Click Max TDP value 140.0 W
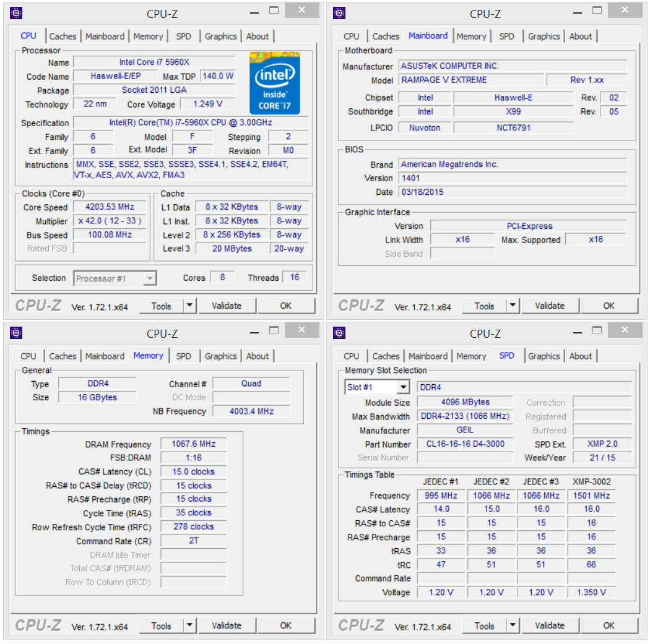Screen dimensions: 650x644 [218, 76]
